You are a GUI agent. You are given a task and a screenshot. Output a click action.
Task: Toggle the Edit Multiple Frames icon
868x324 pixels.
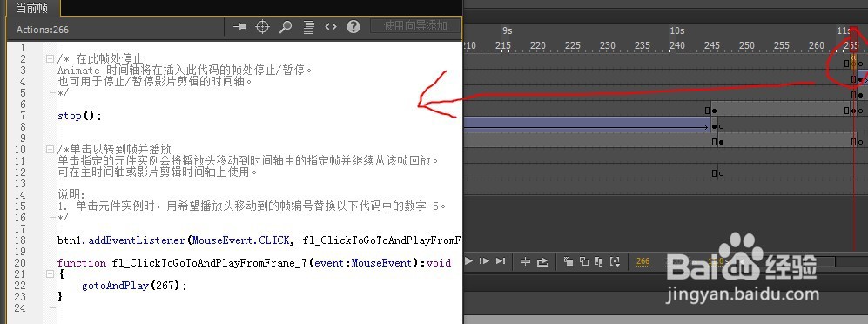(599, 261)
